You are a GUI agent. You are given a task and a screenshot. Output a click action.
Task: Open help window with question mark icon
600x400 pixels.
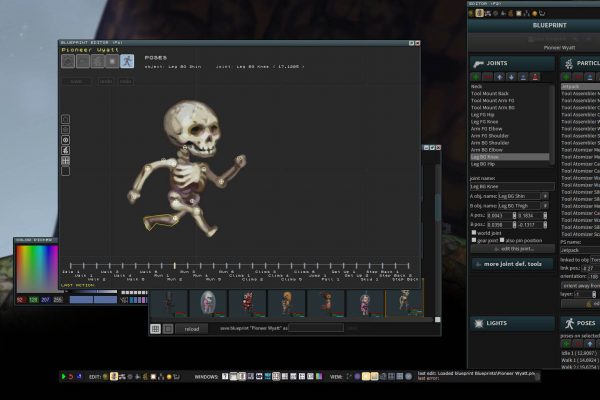pos(225,377)
